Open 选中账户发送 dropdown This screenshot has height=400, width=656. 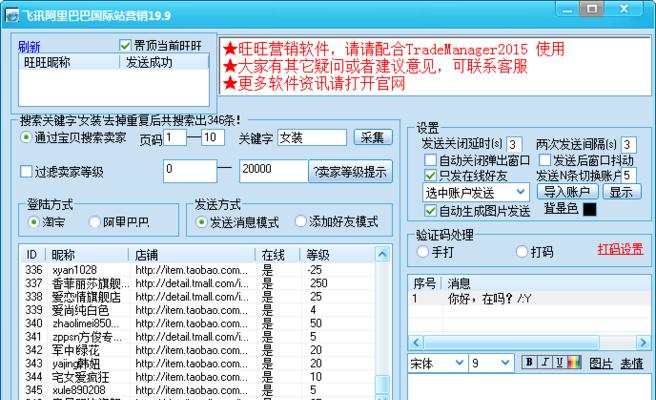[x=476, y=192]
